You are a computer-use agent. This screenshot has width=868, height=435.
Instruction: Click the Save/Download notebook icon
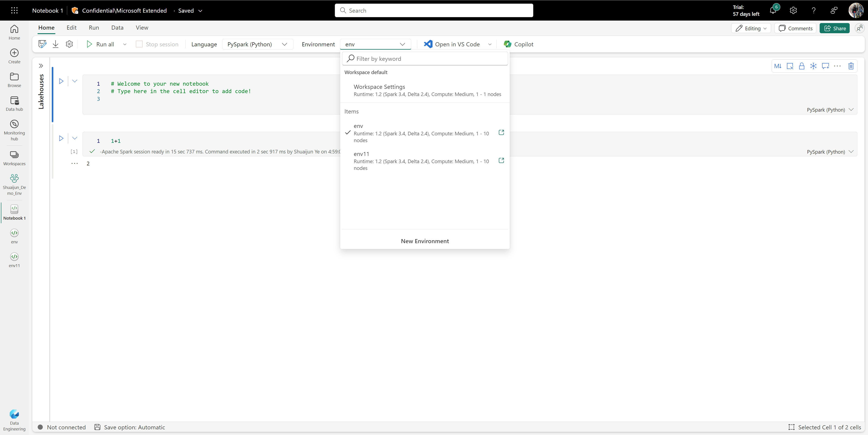point(55,44)
